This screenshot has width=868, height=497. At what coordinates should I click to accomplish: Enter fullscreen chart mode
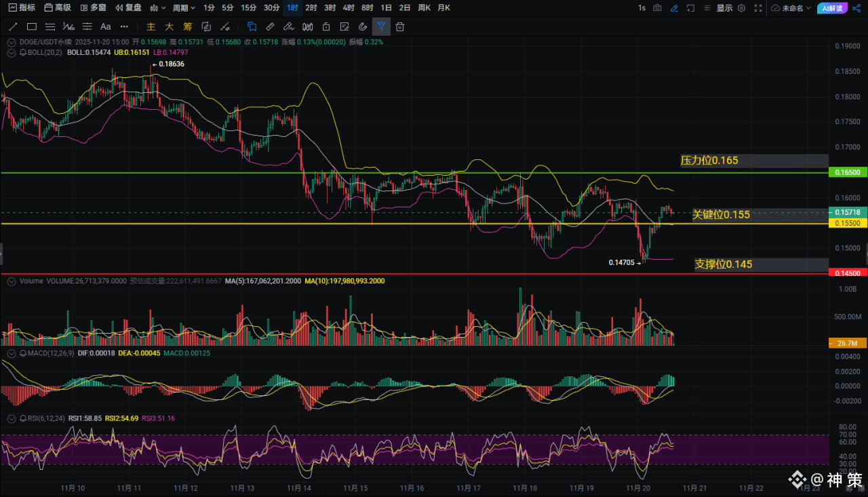click(x=757, y=8)
